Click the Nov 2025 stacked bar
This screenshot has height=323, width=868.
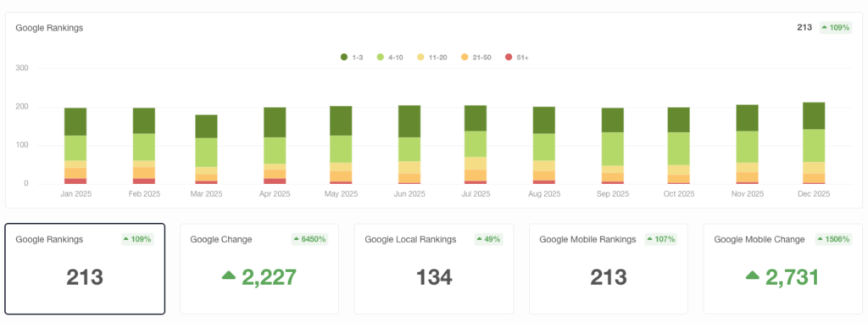748,145
